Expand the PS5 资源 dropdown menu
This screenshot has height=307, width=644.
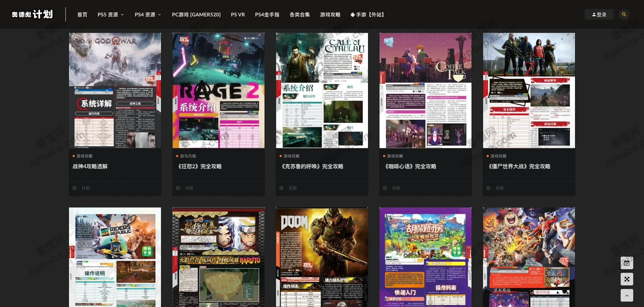111,15
